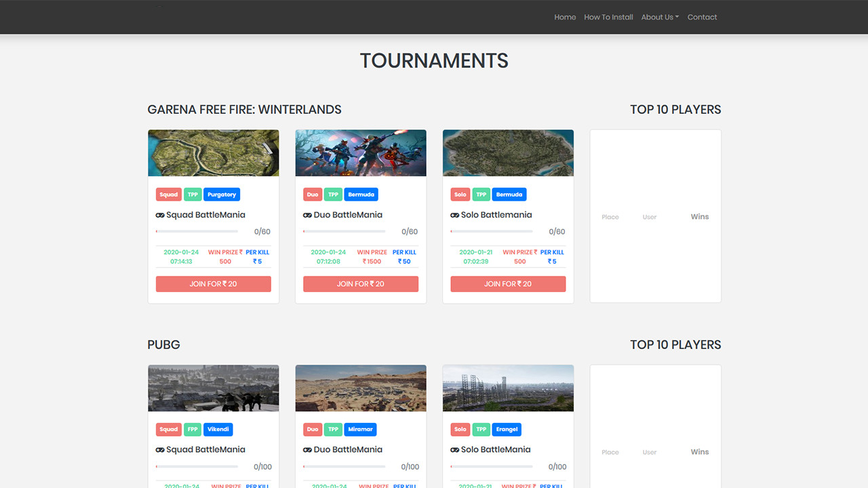The image size is (868, 488).
Task: Click gamepad icon beside Free Fire Duo BattleMania
Action: [307, 215]
